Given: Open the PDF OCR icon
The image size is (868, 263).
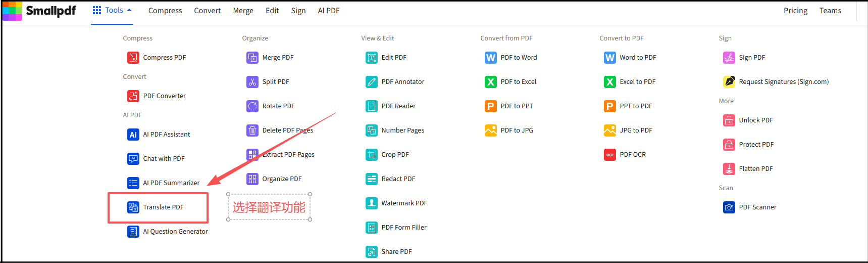Looking at the screenshot, I should tap(609, 155).
